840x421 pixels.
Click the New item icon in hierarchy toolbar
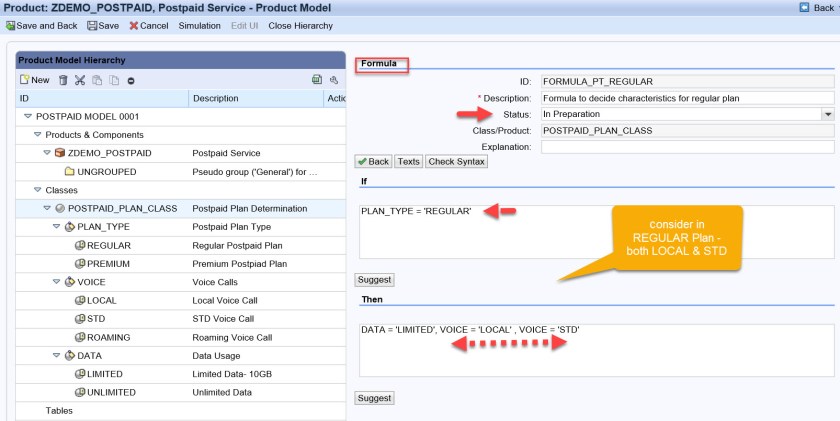tap(34, 80)
